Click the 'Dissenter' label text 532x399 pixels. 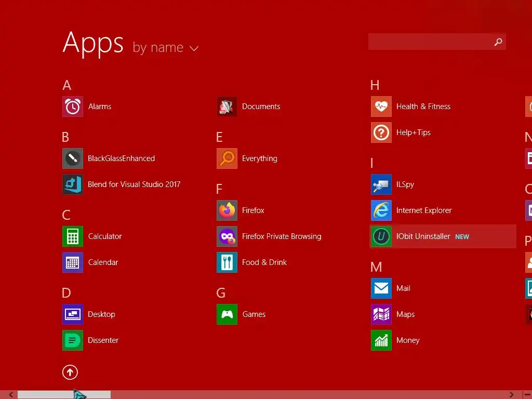coord(103,340)
